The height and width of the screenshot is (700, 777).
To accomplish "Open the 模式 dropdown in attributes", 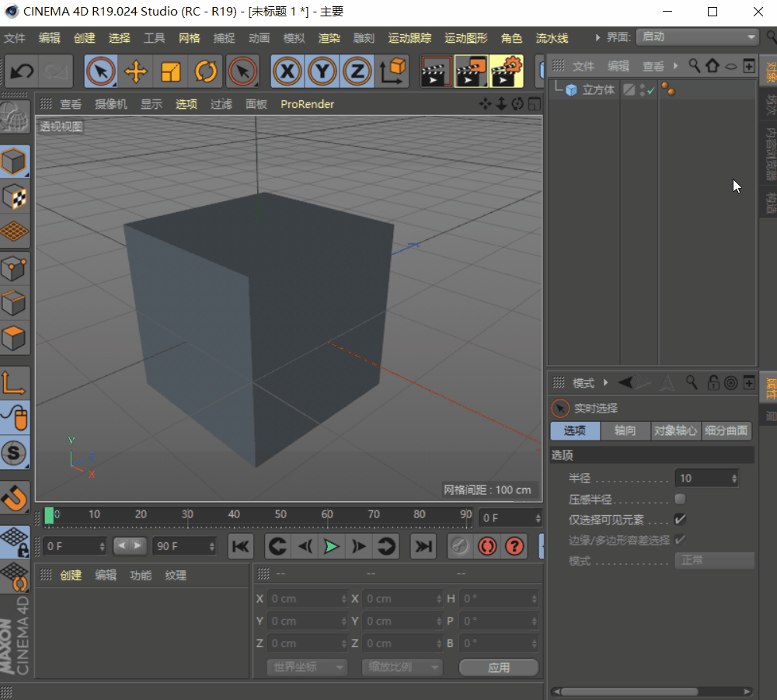I will click(714, 560).
